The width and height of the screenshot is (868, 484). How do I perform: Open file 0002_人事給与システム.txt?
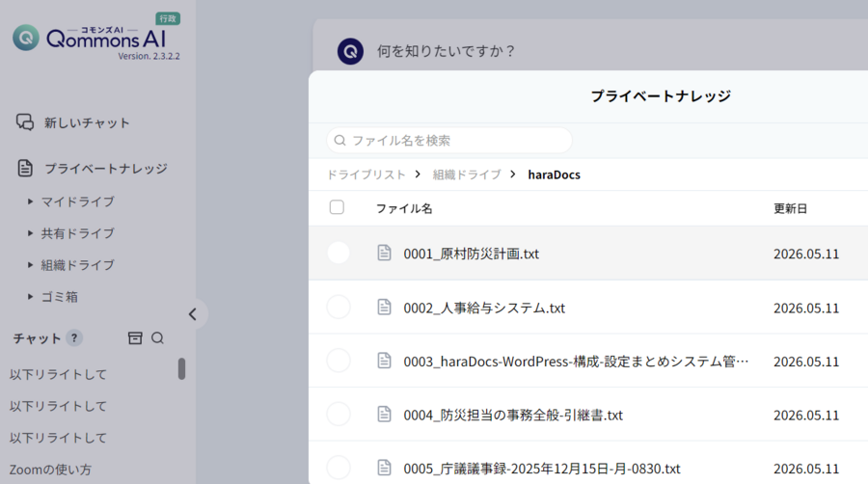tap(484, 309)
